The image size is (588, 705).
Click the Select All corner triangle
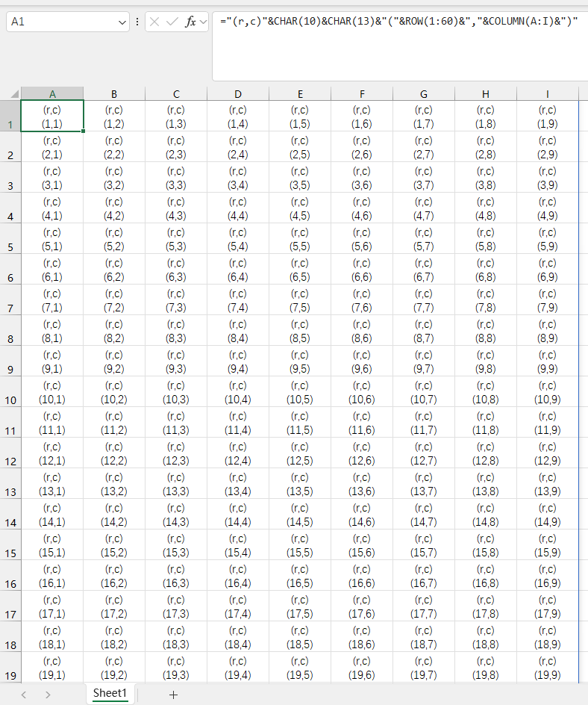(14, 94)
